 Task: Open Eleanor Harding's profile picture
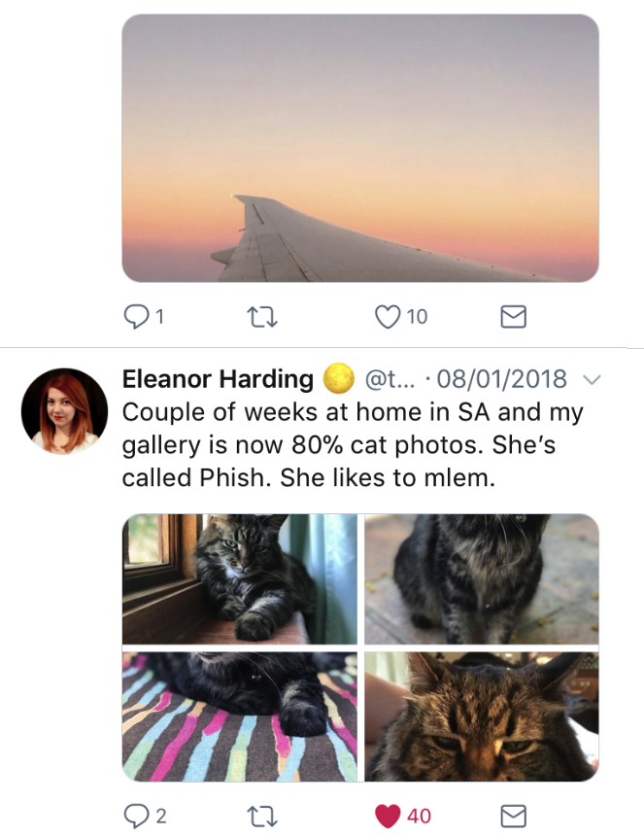tap(64, 411)
